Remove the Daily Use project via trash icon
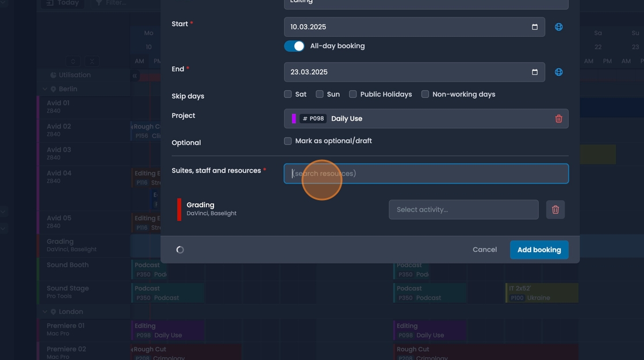Screen dimensions: 644x360 (x=558, y=118)
